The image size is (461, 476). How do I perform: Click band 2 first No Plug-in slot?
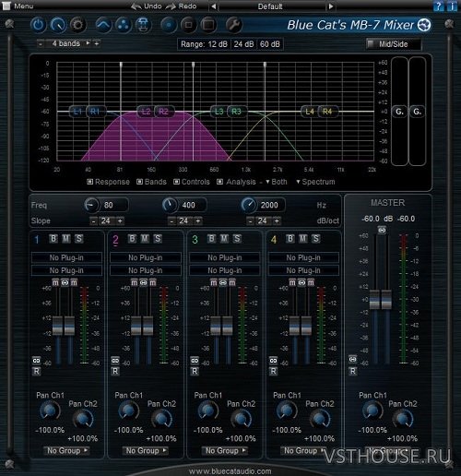146,257
